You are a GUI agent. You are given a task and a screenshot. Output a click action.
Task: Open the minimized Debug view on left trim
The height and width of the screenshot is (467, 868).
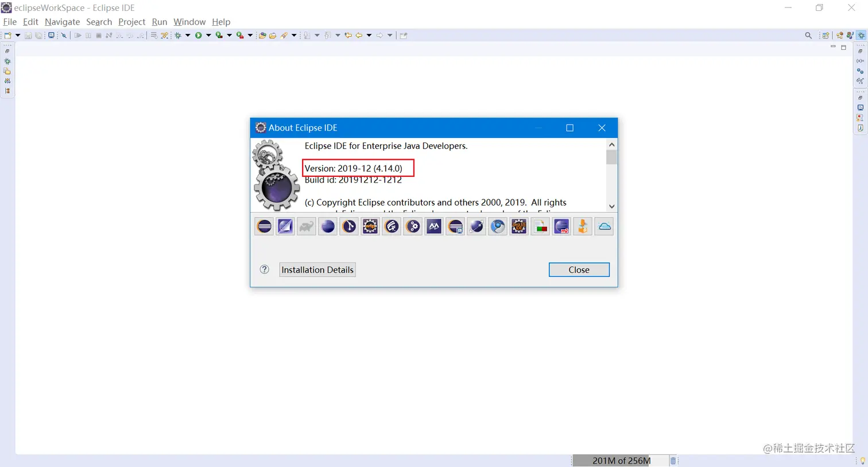tap(7, 61)
